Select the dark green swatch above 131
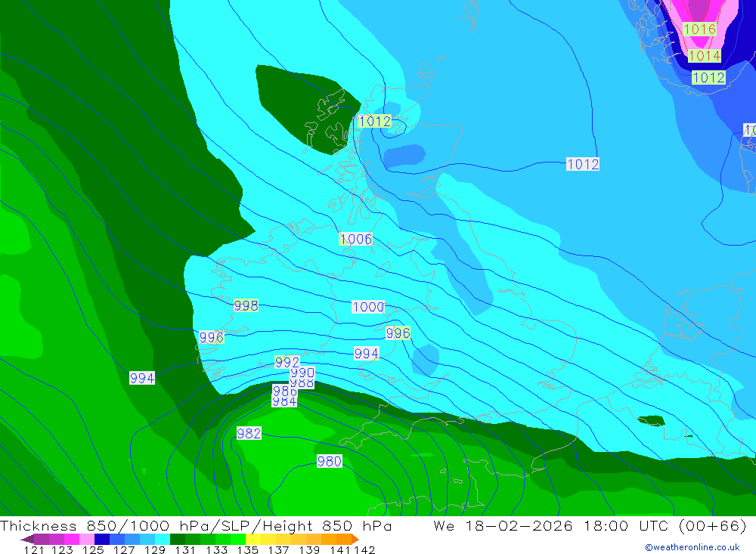 [178, 539]
